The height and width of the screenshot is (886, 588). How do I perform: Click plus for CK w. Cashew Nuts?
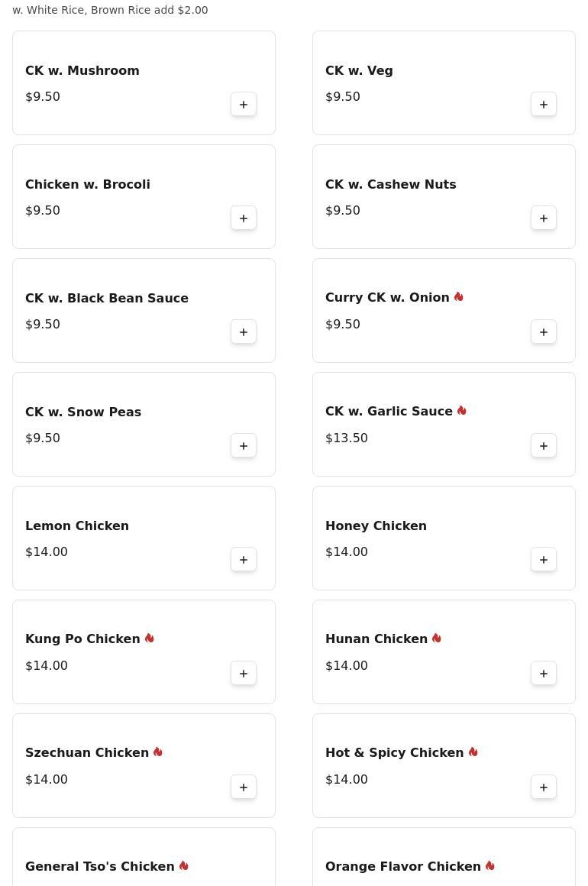coord(544,218)
